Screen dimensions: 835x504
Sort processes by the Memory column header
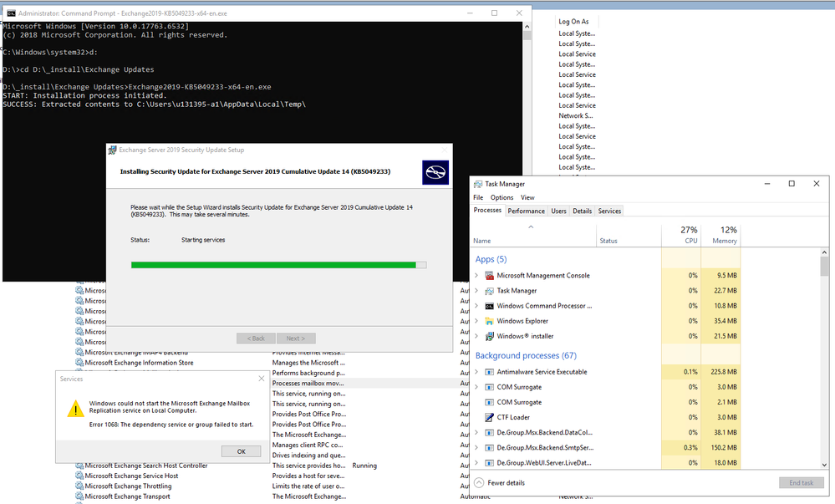click(720, 234)
